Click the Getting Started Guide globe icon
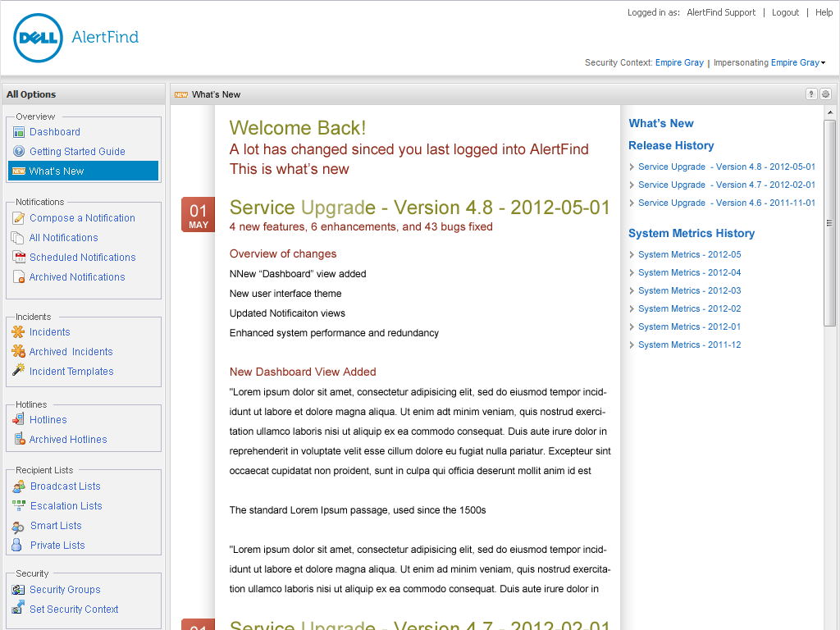This screenshot has height=630, width=840. (19, 151)
